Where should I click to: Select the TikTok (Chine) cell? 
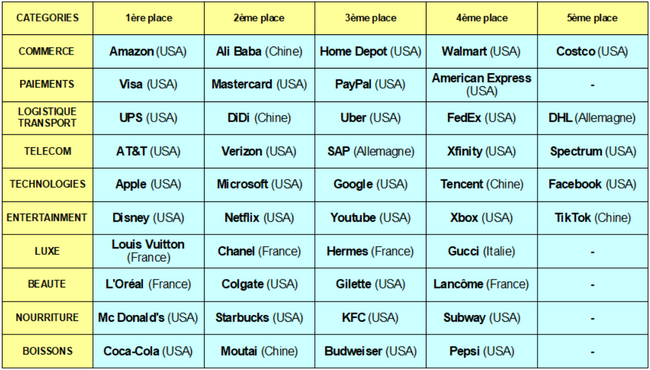pyautogui.click(x=592, y=218)
